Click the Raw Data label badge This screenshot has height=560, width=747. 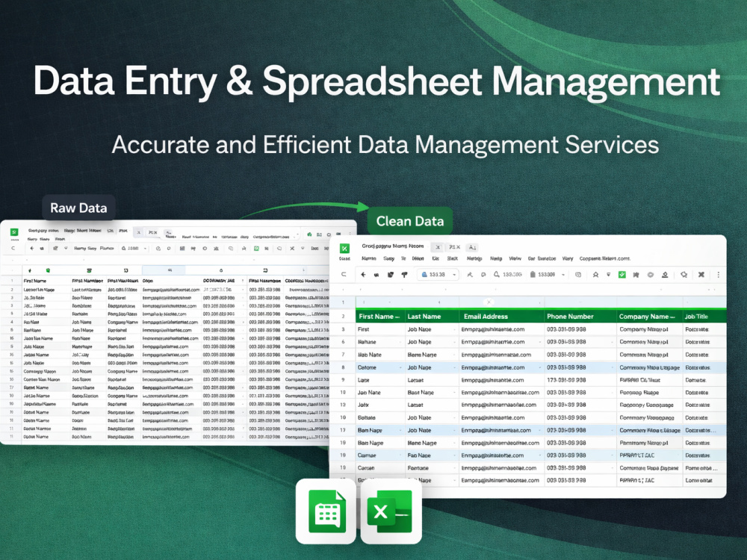pos(78,208)
